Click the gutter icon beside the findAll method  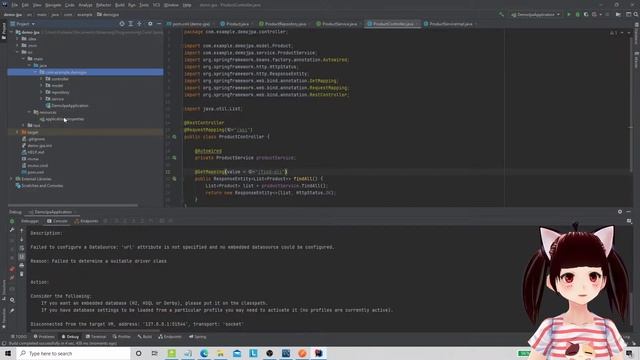174,179
